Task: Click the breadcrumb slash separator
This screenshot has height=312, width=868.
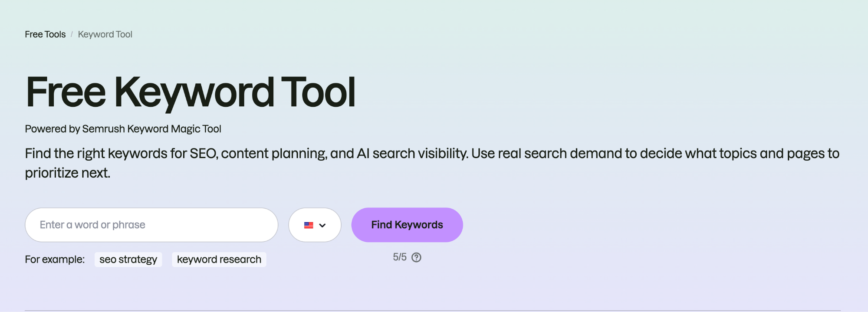Action: point(72,34)
